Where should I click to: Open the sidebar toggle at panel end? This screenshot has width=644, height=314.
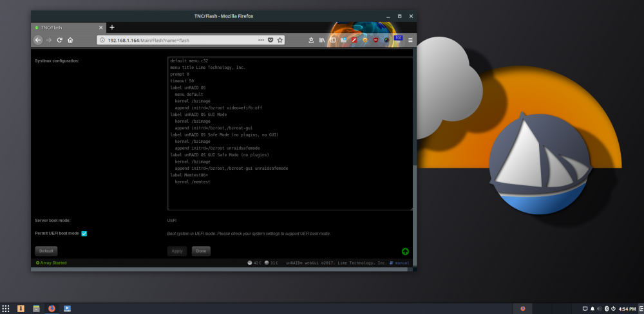click(x=641, y=308)
